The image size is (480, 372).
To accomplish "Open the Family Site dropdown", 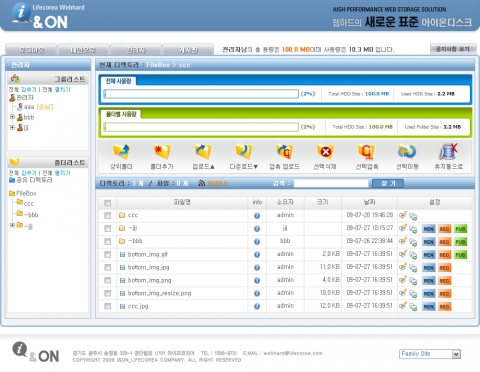I will pyautogui.click(x=430, y=354).
